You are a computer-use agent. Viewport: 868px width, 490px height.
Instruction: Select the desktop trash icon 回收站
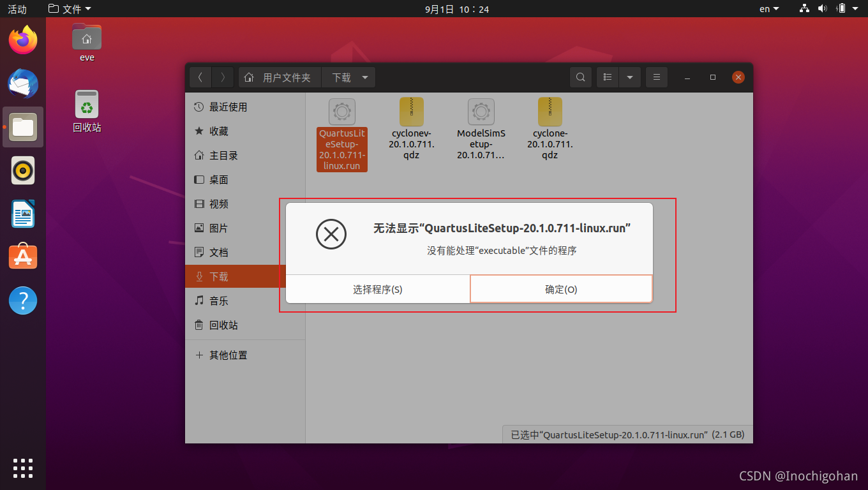[87, 111]
